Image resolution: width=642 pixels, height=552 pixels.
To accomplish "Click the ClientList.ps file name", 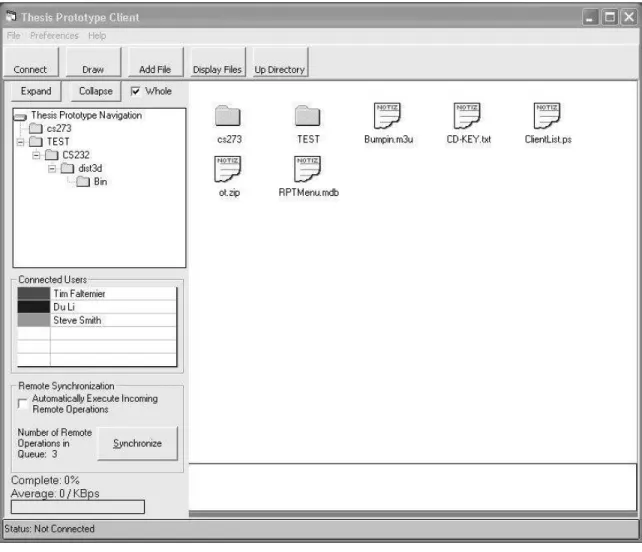I will (x=548, y=140).
